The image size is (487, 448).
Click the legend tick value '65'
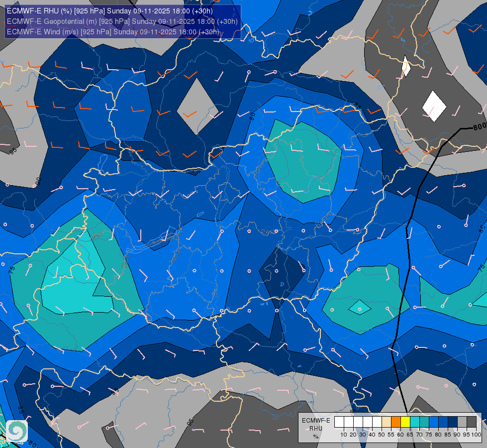410,435
